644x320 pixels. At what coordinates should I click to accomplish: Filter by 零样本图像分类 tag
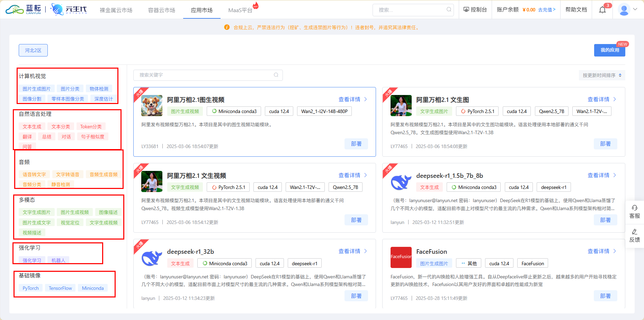[68, 99]
